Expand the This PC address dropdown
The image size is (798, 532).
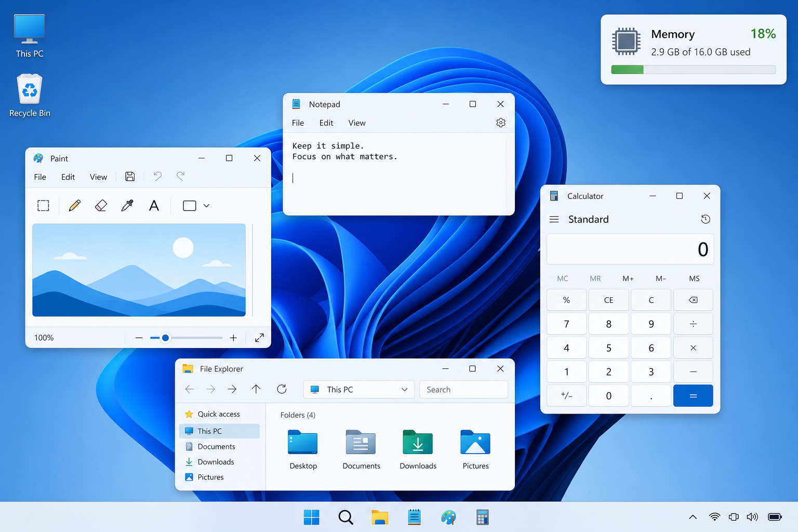coord(405,390)
